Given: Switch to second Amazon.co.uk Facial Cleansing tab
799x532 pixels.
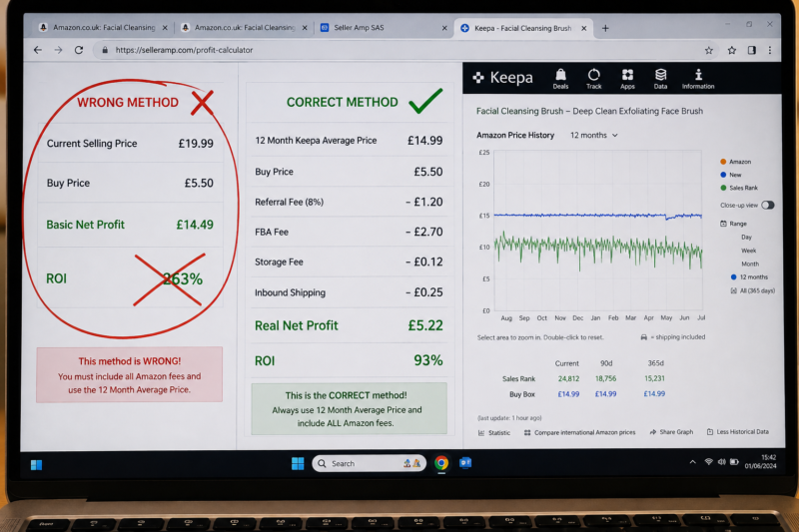Looking at the screenshot, I should (x=245, y=28).
